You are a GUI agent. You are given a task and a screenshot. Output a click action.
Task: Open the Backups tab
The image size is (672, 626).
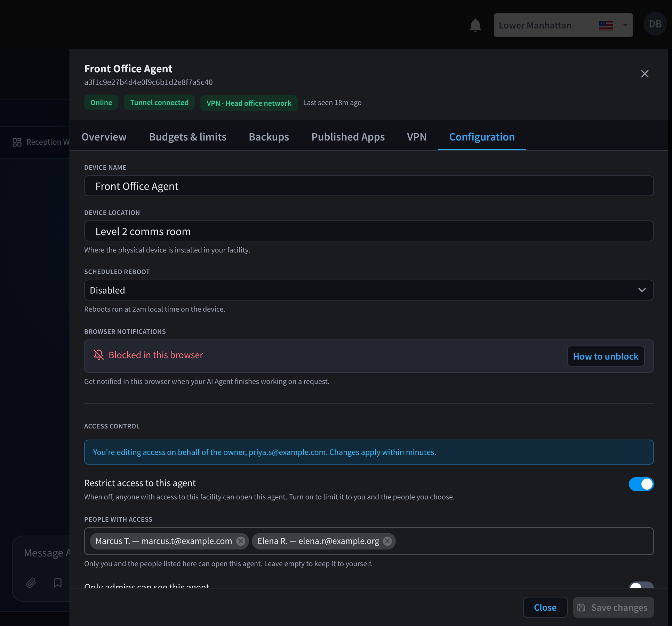269,137
